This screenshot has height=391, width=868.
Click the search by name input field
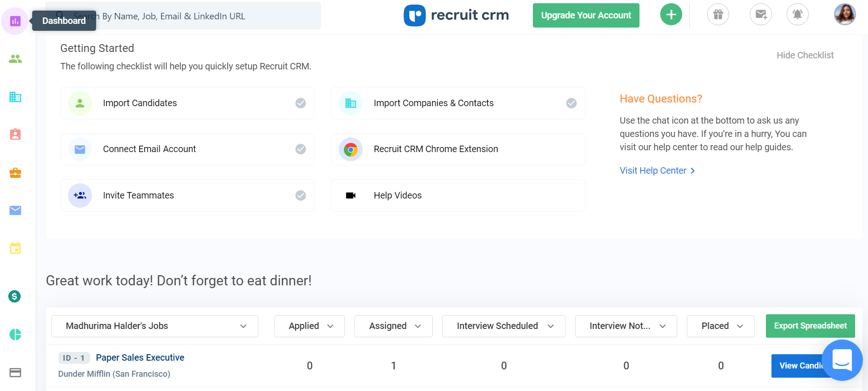(183, 16)
